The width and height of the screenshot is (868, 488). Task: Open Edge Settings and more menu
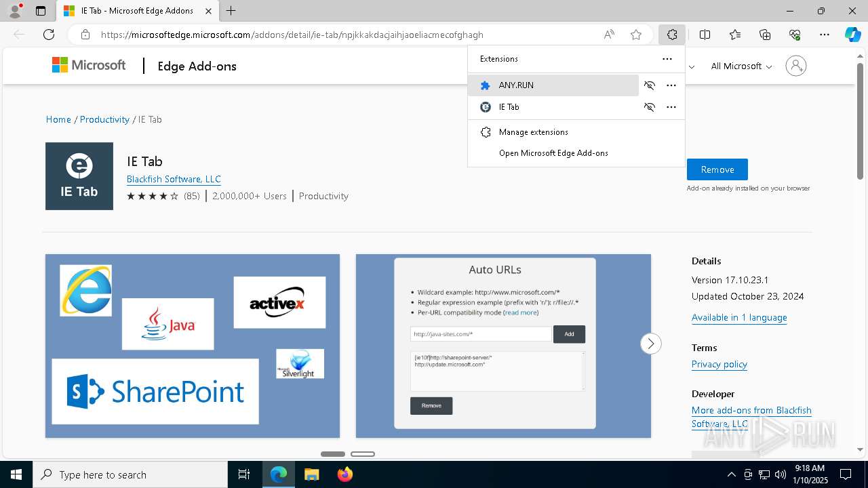(x=825, y=35)
